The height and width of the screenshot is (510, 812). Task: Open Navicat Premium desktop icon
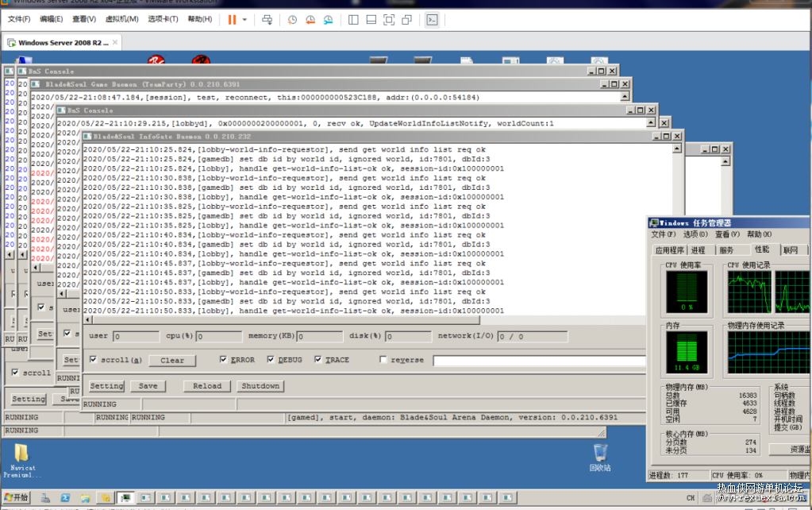click(x=21, y=461)
